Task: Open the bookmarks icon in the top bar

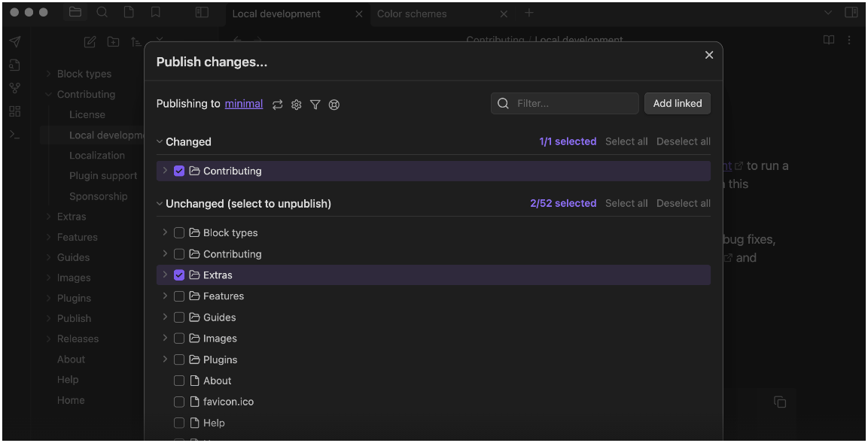Action: [156, 12]
